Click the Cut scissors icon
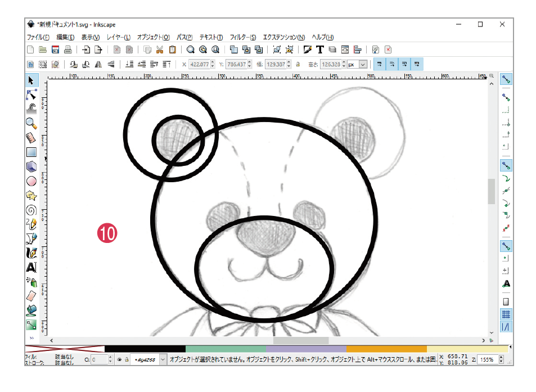 [160, 49]
